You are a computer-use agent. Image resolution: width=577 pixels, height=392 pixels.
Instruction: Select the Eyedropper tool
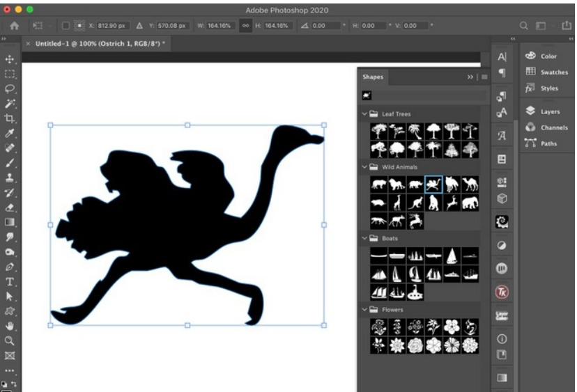pyautogui.click(x=10, y=133)
